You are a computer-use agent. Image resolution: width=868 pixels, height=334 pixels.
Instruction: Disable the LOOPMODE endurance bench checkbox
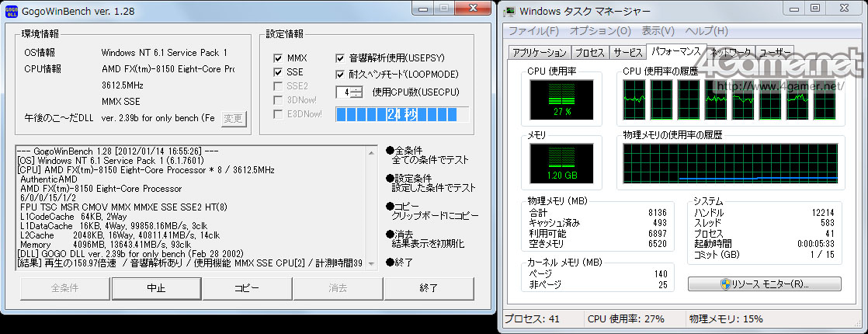coord(341,75)
